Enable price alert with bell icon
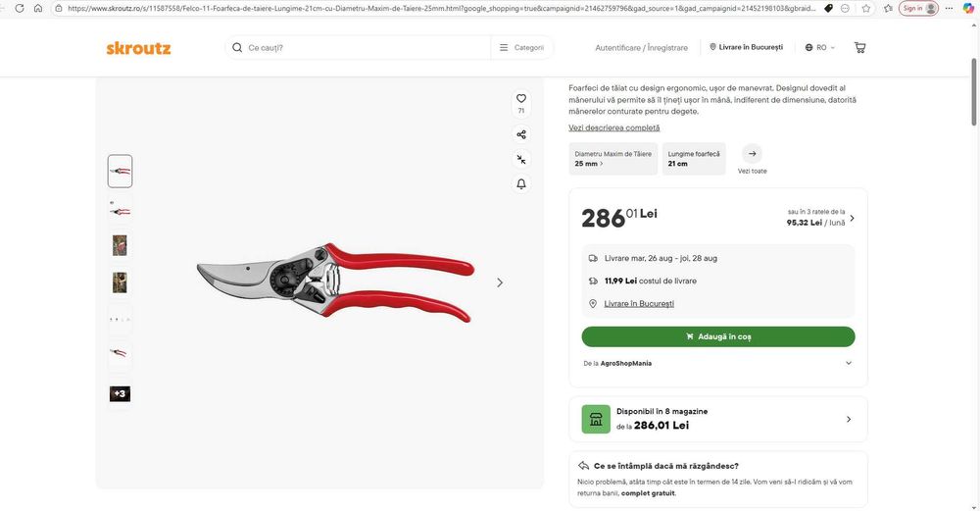980x511 pixels. click(x=520, y=183)
